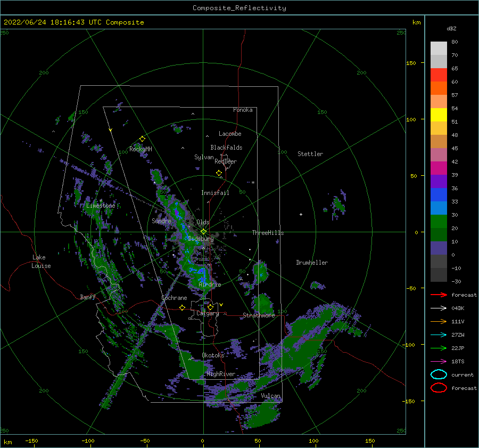
Task: Click the Blackfalds label
Action: click(226, 148)
